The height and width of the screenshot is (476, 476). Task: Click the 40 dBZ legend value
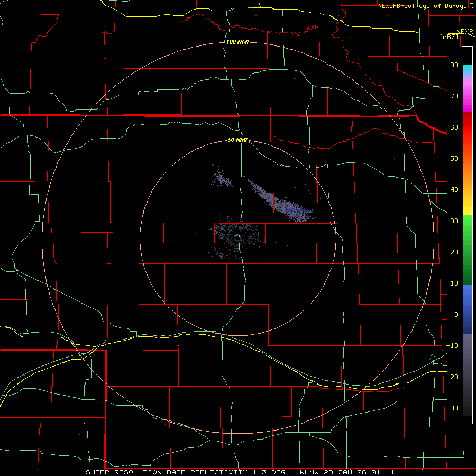point(454,190)
